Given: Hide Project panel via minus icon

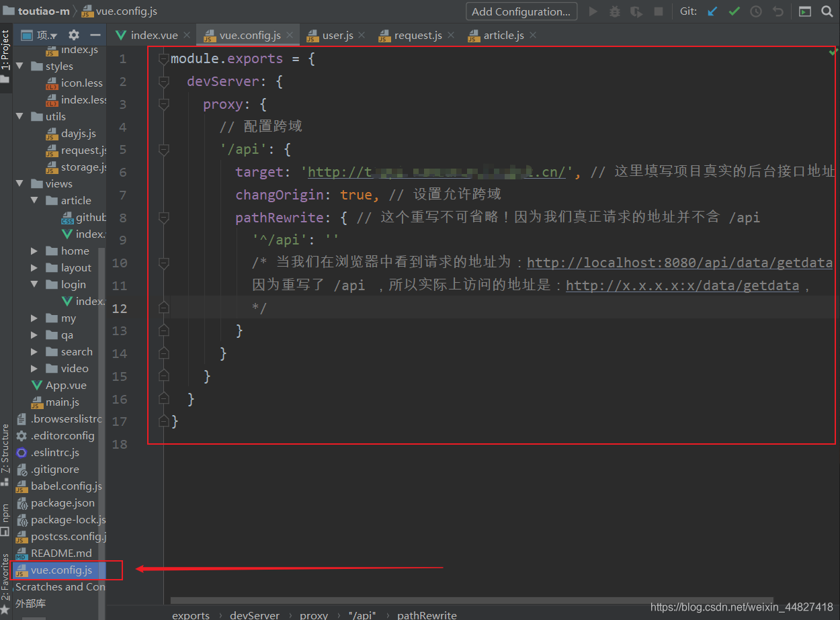Looking at the screenshot, I should (x=95, y=35).
